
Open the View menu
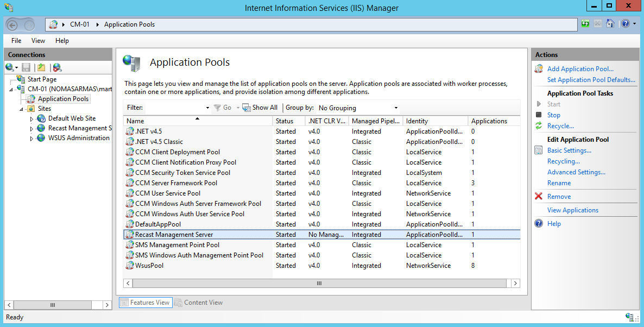pyautogui.click(x=38, y=41)
